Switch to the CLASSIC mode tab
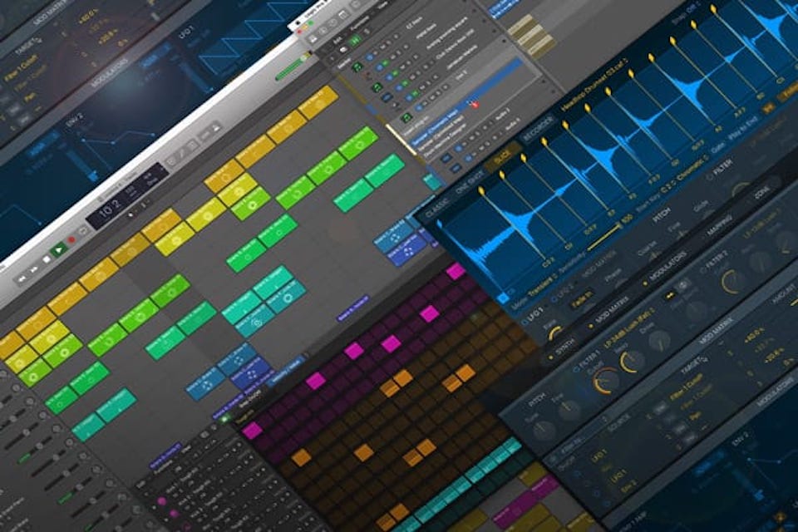Viewport: 798px width, 532px height. (436, 207)
